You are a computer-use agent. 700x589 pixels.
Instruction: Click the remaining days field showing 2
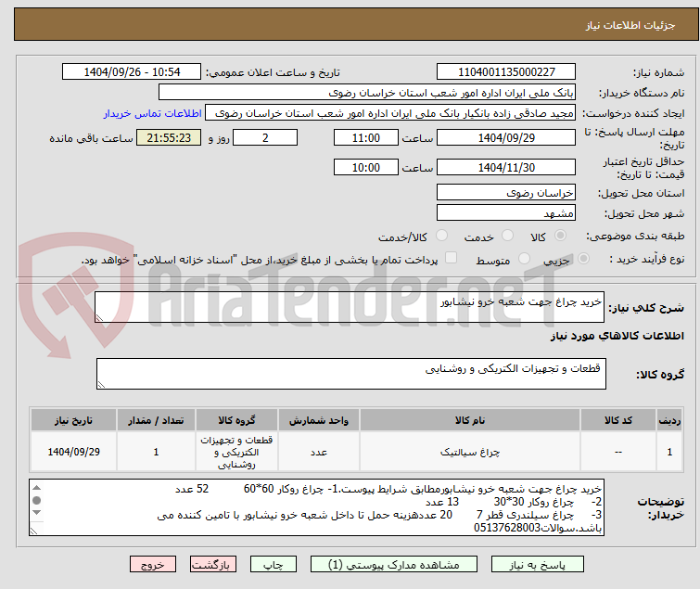pyautogui.click(x=265, y=137)
